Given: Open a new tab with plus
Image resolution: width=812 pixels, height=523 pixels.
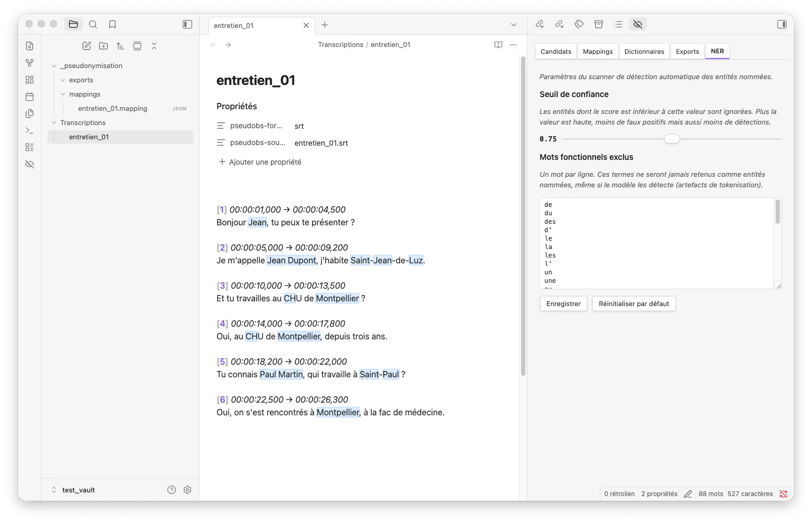Looking at the screenshot, I should (325, 25).
